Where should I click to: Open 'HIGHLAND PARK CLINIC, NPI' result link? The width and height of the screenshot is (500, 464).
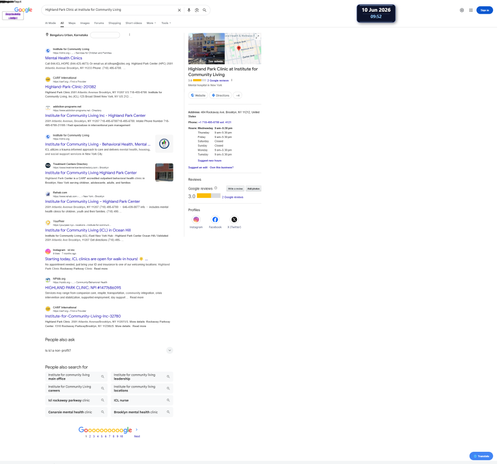pos(83,287)
